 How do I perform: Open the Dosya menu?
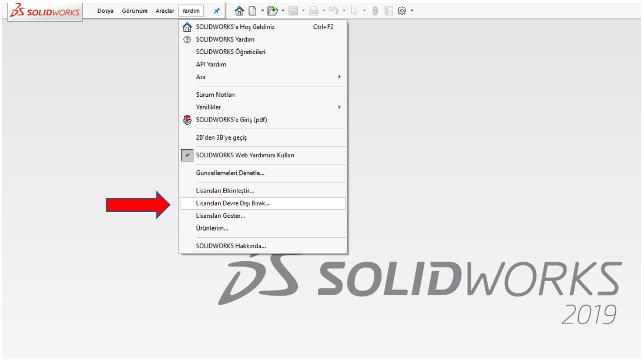(x=105, y=11)
